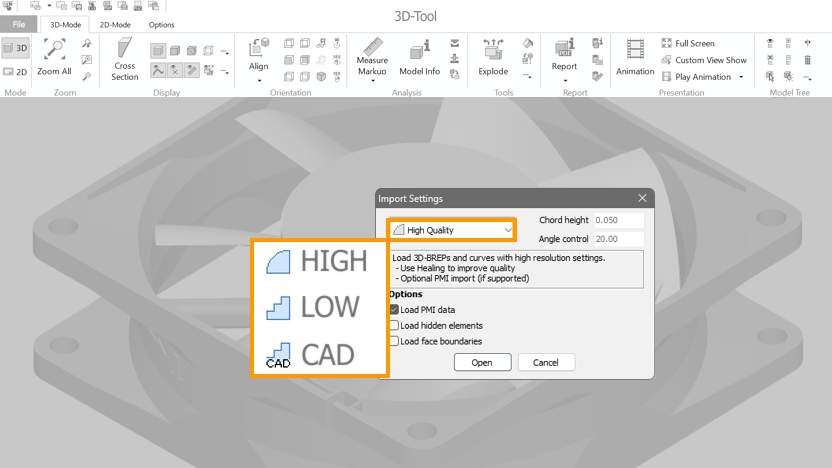Enable Load face boundaries checkbox

pyautogui.click(x=394, y=341)
